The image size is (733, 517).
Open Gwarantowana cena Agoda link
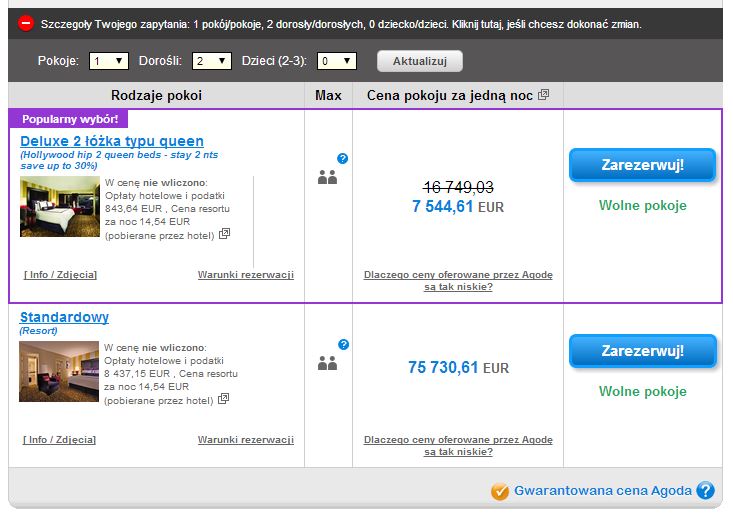point(603,490)
